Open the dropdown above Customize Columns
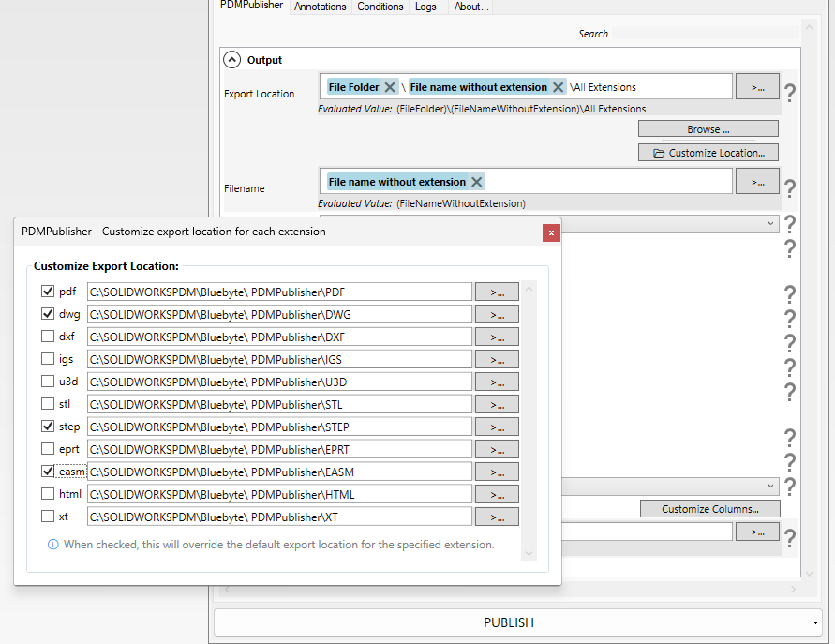835x644 pixels. tap(770, 486)
